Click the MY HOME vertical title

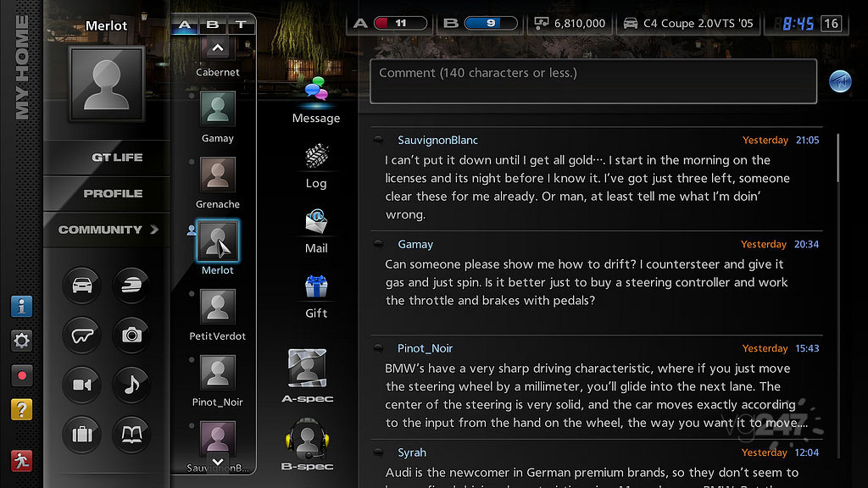pyautogui.click(x=21, y=68)
